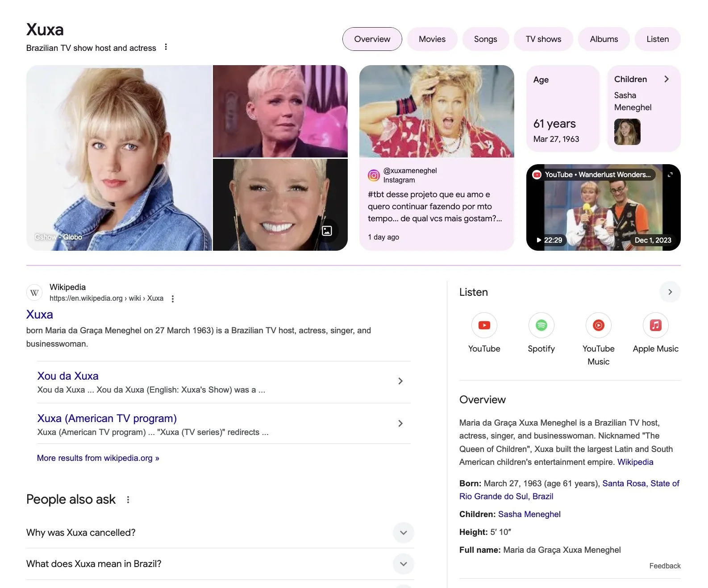
Task: Switch to the TV shows tab
Action: 543,39
